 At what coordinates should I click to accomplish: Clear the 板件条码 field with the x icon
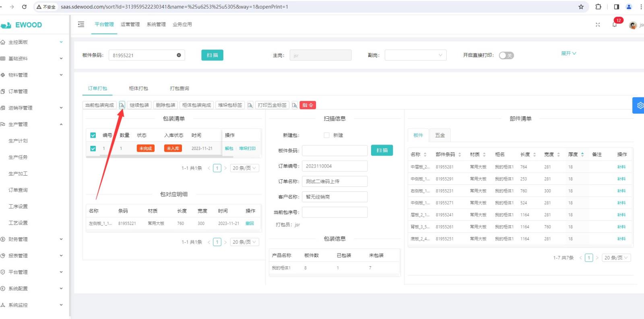[x=179, y=55]
